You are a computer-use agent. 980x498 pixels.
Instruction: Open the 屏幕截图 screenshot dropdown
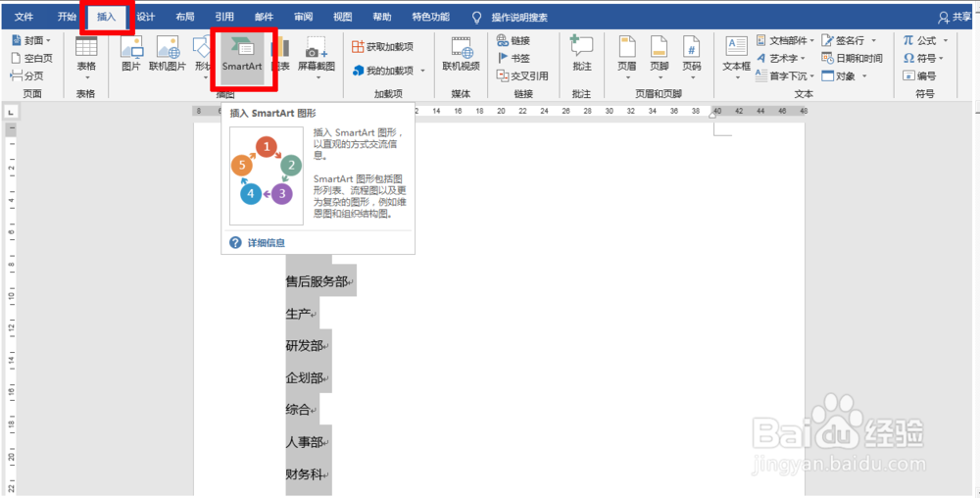[x=317, y=59]
